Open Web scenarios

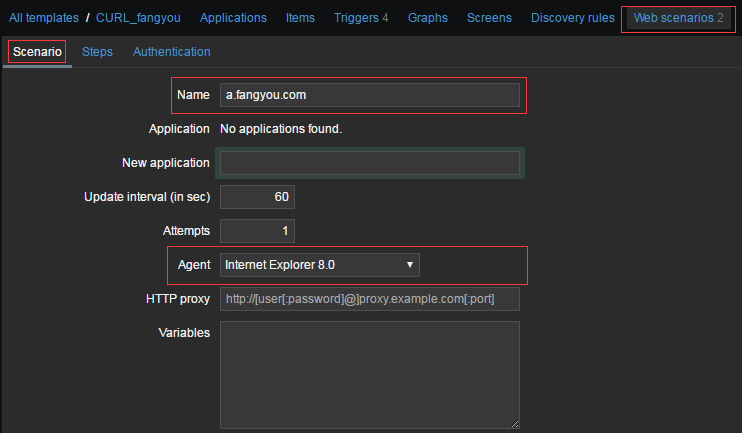tap(679, 18)
